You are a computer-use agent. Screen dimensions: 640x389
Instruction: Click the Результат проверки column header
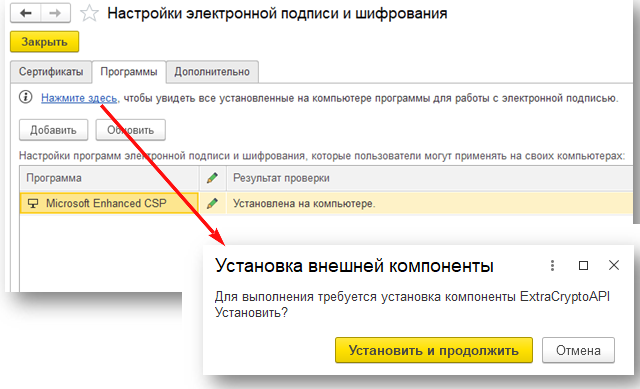429,178
